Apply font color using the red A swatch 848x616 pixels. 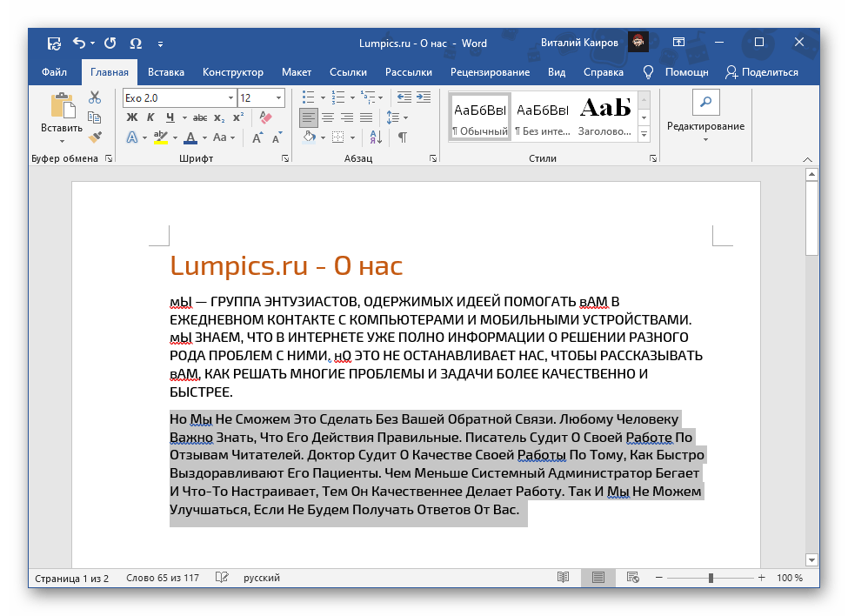(x=190, y=137)
